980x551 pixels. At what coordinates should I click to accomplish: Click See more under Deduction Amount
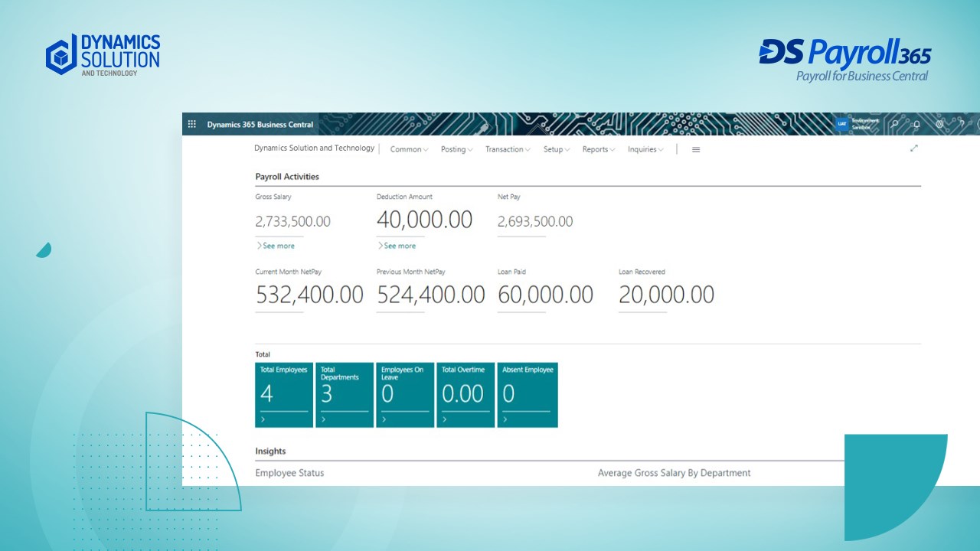397,246
